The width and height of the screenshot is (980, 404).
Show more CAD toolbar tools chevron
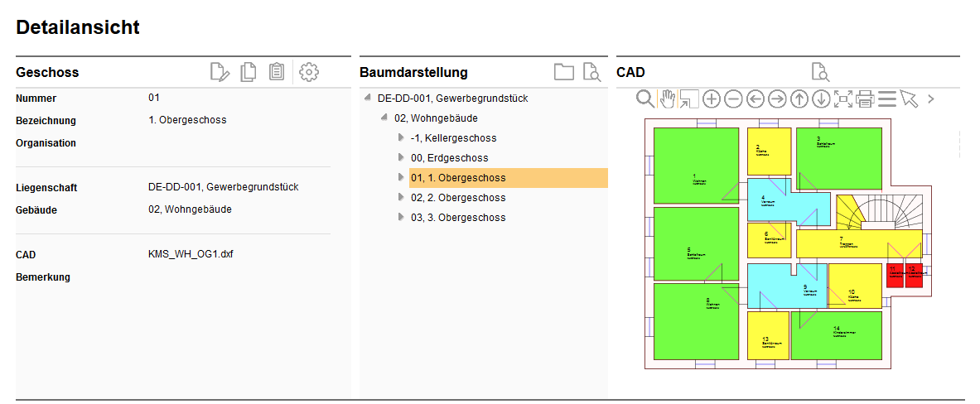click(931, 99)
